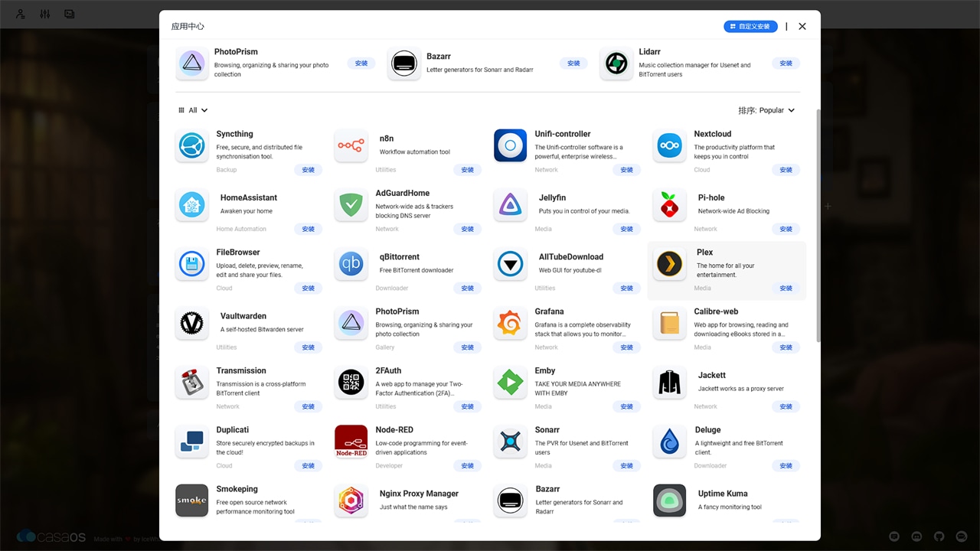Open the All category filter dropdown
The height and width of the screenshot is (551, 980).
193,110
